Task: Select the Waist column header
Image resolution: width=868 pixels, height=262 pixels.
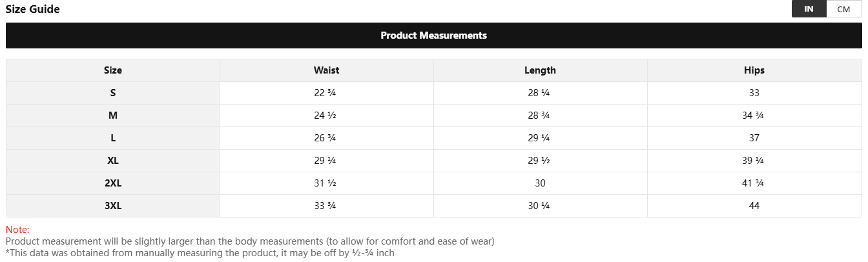Action: [326, 70]
